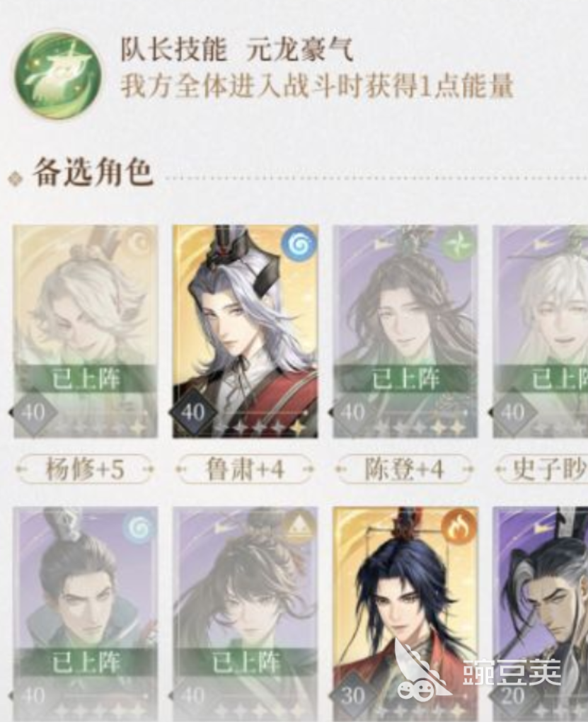Click the level 30 diamond badge
Viewport: 588px width, 722px height.
(x=352, y=696)
